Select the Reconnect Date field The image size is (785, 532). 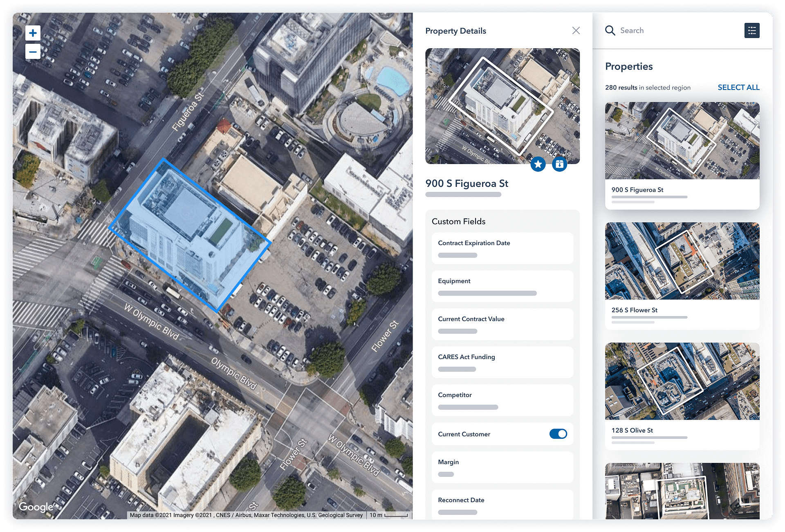point(502,505)
